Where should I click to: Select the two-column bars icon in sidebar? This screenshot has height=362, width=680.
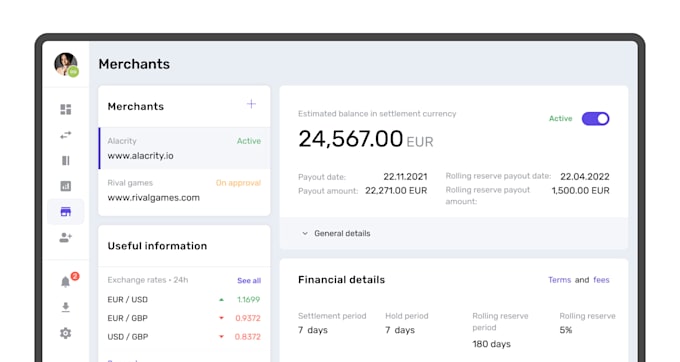(65, 160)
